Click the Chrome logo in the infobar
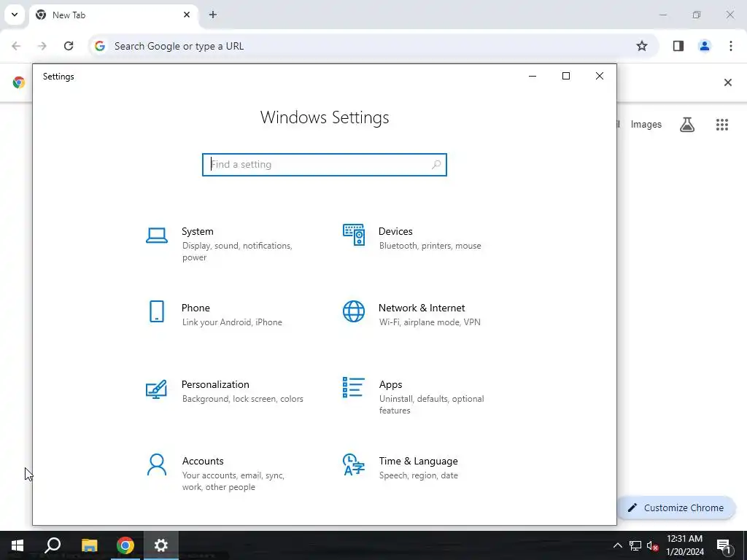Image resolution: width=747 pixels, height=560 pixels. 18,83
